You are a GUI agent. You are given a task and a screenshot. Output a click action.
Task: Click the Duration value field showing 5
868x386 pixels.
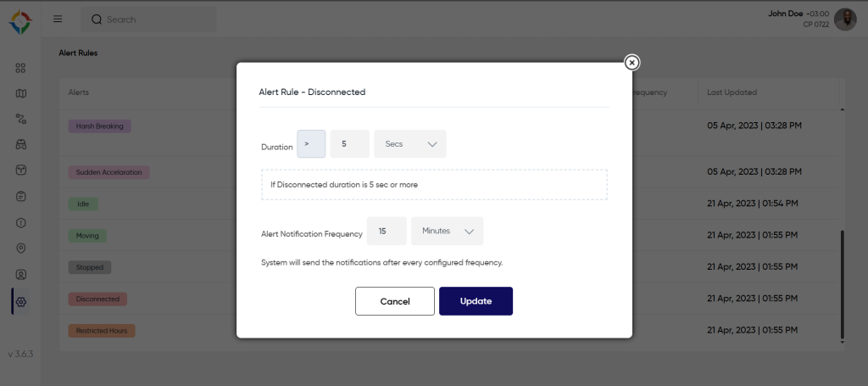pyautogui.click(x=349, y=144)
